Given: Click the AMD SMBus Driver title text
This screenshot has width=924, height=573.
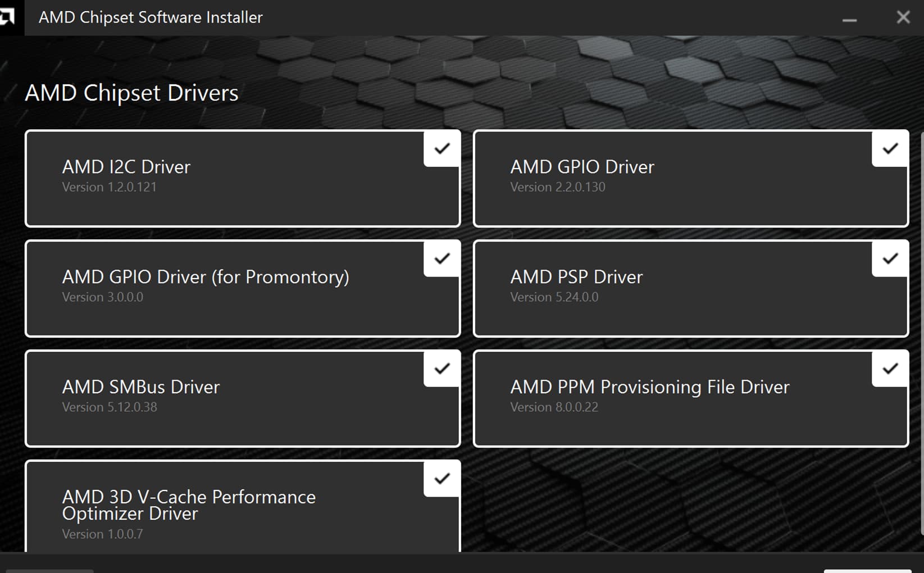Looking at the screenshot, I should click(x=140, y=387).
